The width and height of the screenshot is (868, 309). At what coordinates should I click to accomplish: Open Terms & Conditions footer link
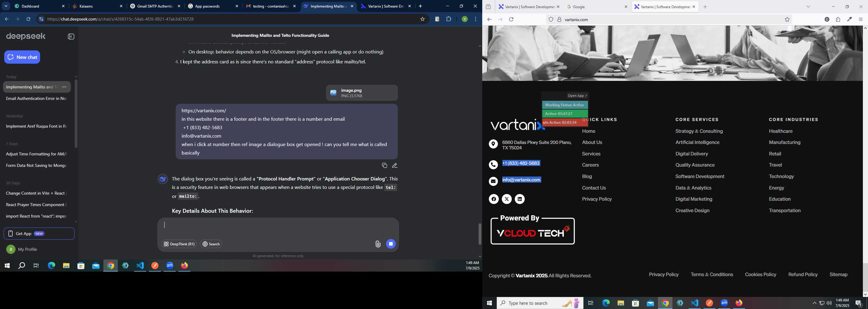click(712, 275)
